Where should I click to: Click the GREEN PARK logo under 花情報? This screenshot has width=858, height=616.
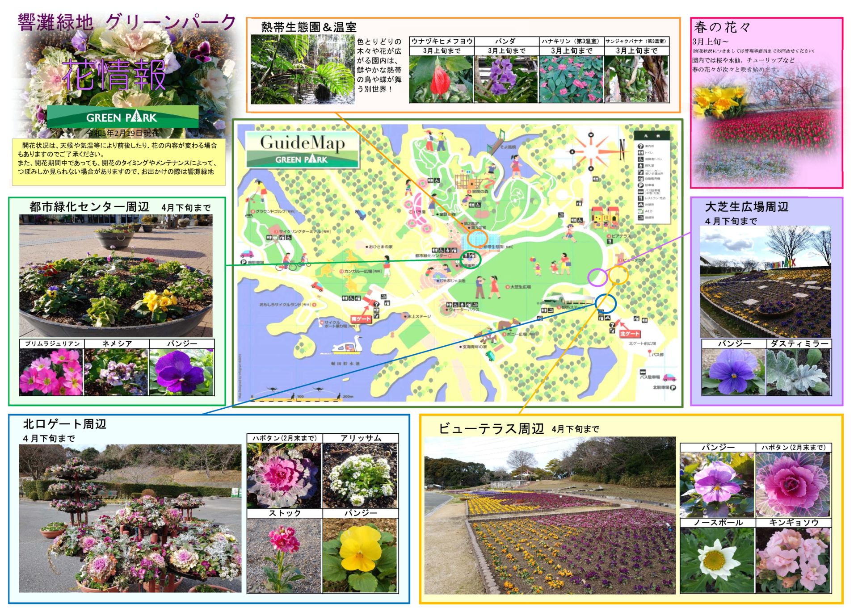tap(122, 117)
